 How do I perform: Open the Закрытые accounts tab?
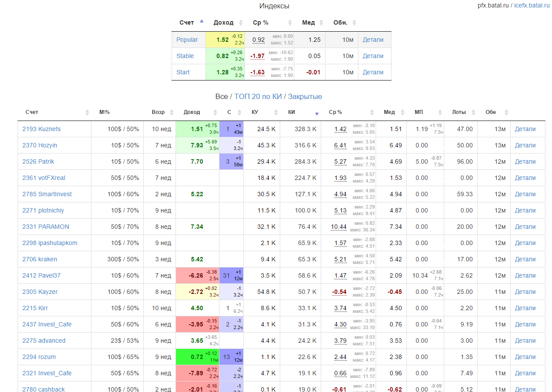click(305, 96)
